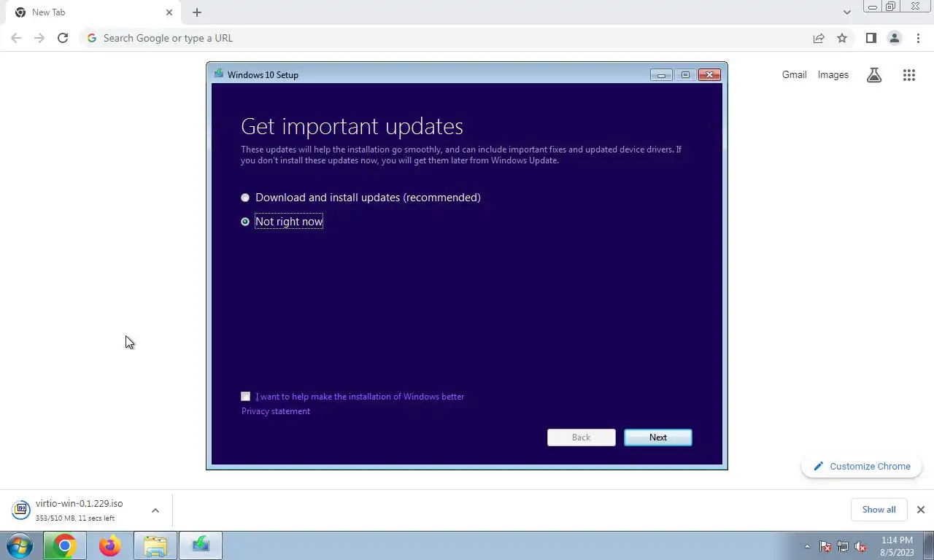The image size is (934, 560).
Task: Click the ISO file icon in downloads bar
Action: [x=20, y=510]
